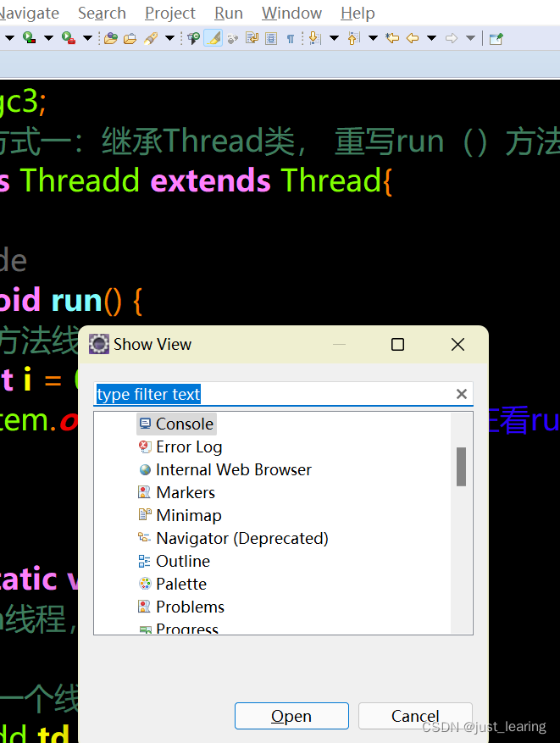Open the dropdown left of Coverage icon
The image size is (560, 743).
tap(9, 38)
